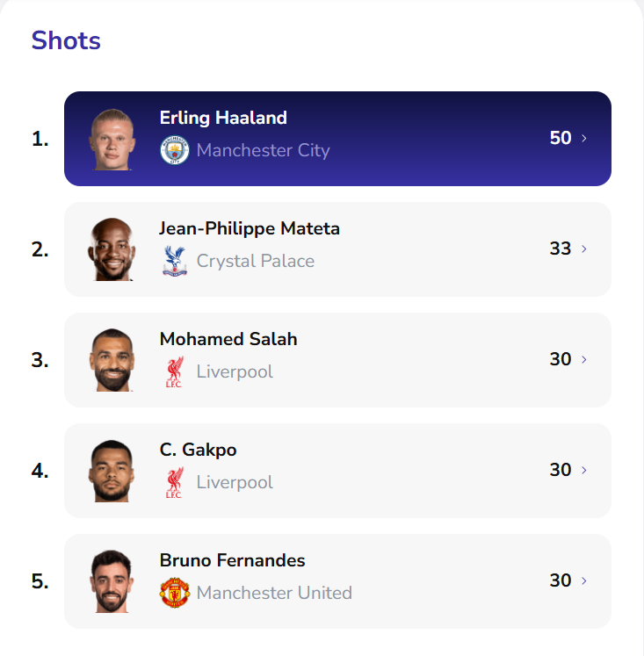Image resolution: width=644 pixels, height=656 pixels.
Task: Open Erling Haaland's player photo
Action: coord(112,139)
